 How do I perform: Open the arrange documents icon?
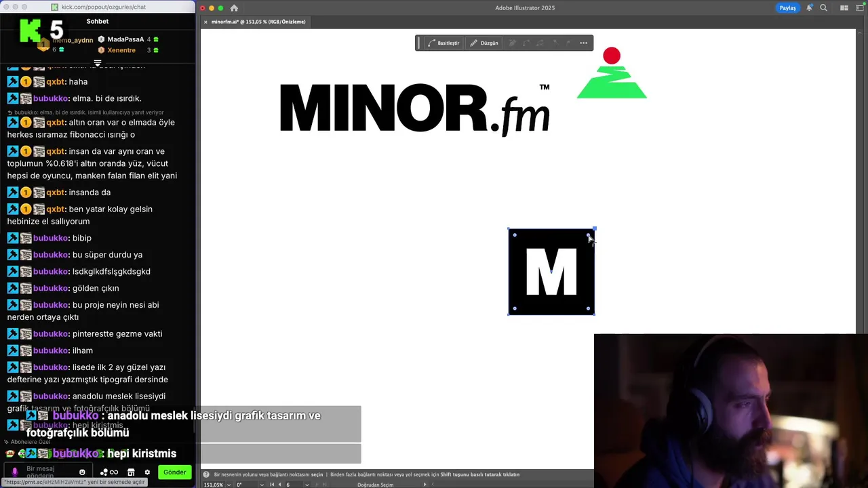(x=844, y=8)
